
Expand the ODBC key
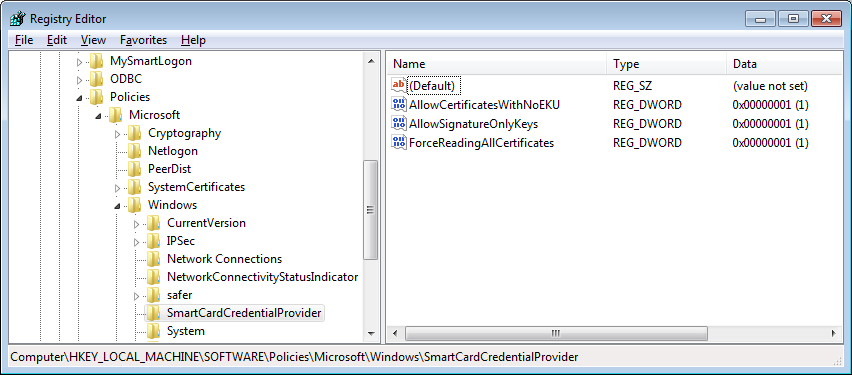[x=79, y=80]
